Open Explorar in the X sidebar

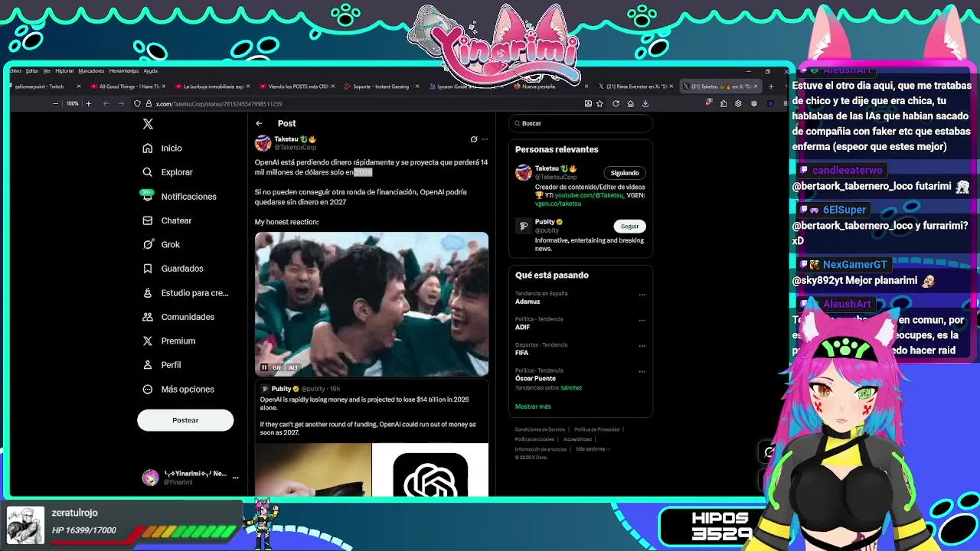(168, 172)
